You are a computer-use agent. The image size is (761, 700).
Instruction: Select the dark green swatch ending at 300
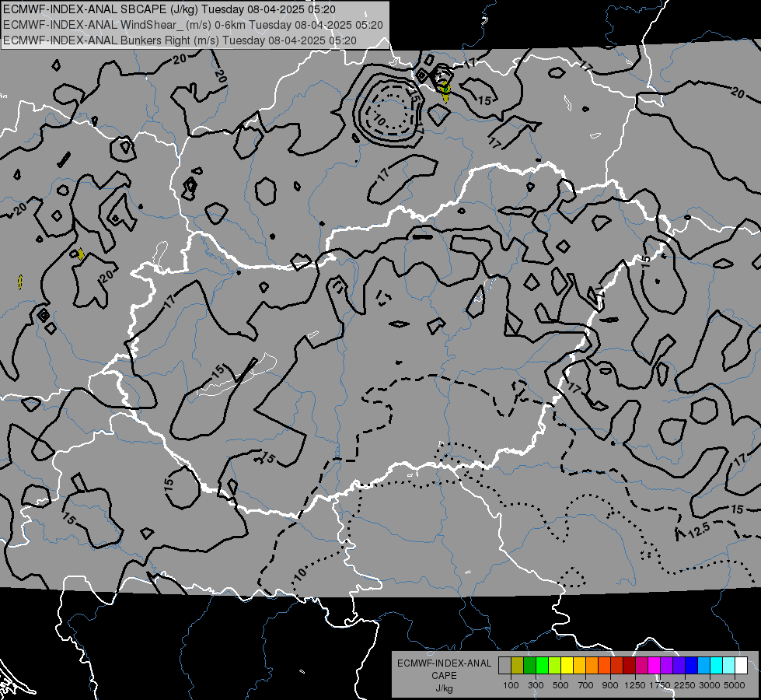click(529, 665)
